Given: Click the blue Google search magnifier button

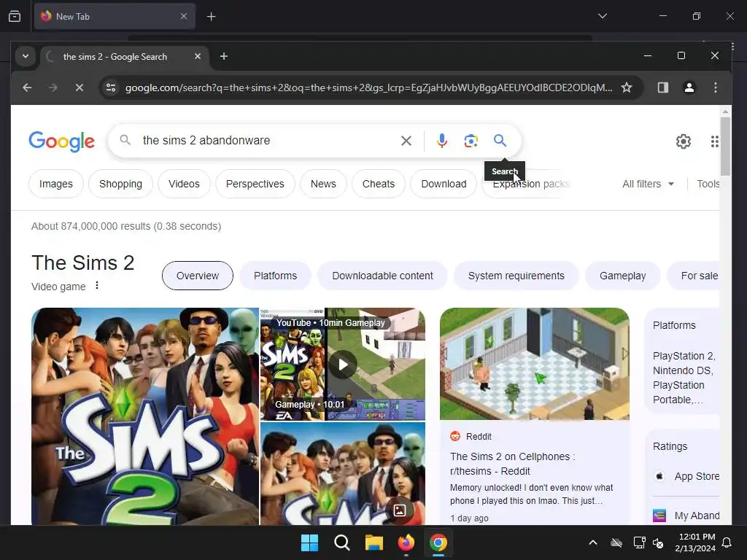Looking at the screenshot, I should tap(500, 141).
